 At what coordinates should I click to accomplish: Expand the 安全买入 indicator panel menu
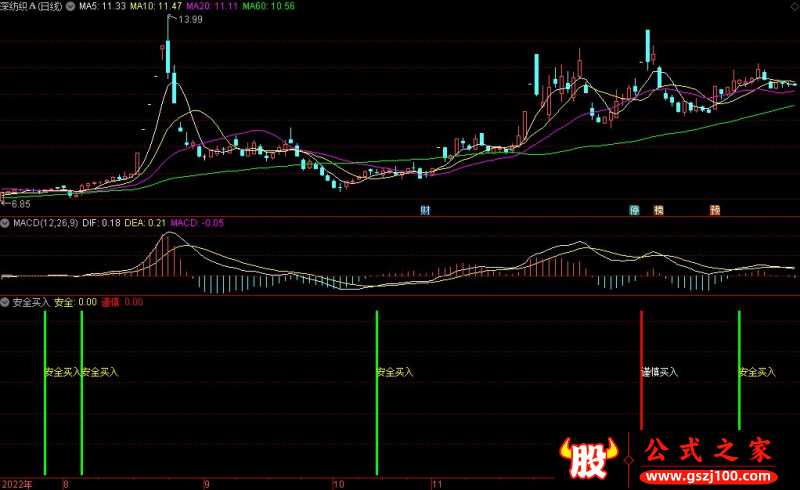[x=5, y=301]
